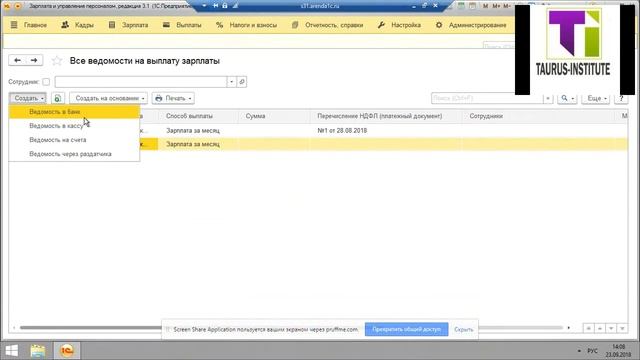Show hidden system tray icons

pyautogui.click(x=579, y=351)
